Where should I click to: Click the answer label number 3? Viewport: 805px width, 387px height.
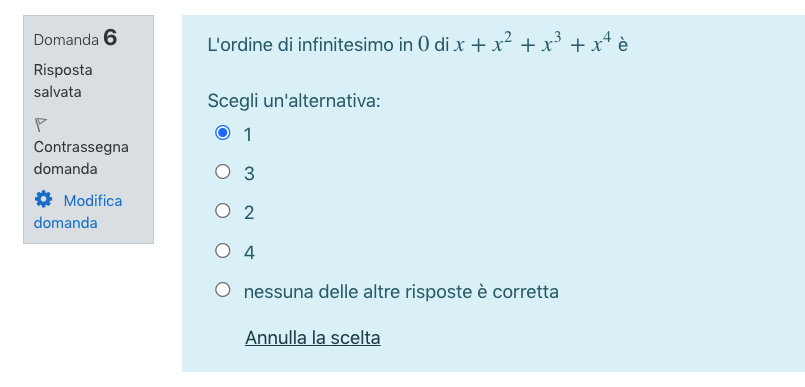click(x=249, y=174)
